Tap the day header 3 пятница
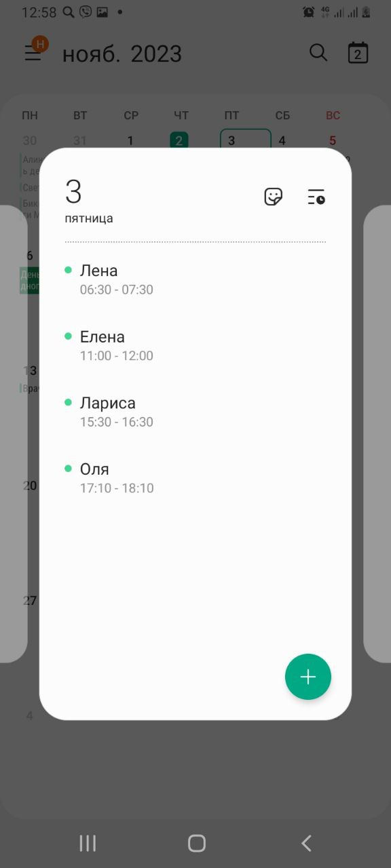391x868 pixels. tap(89, 201)
